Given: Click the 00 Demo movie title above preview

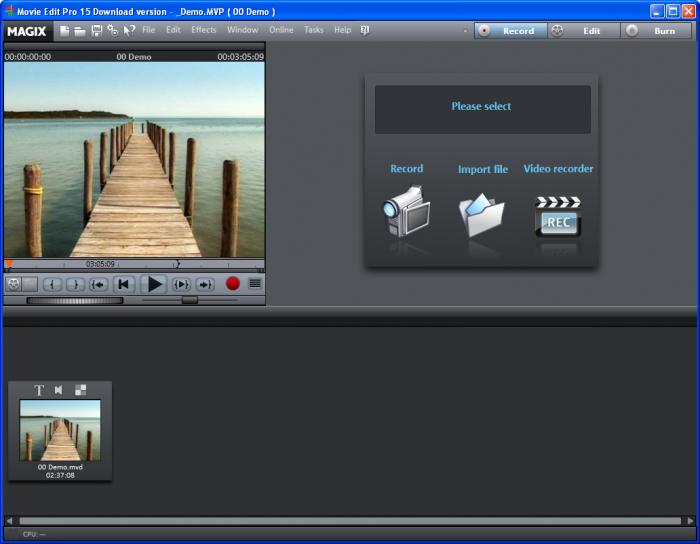Looking at the screenshot, I should click(134, 57).
